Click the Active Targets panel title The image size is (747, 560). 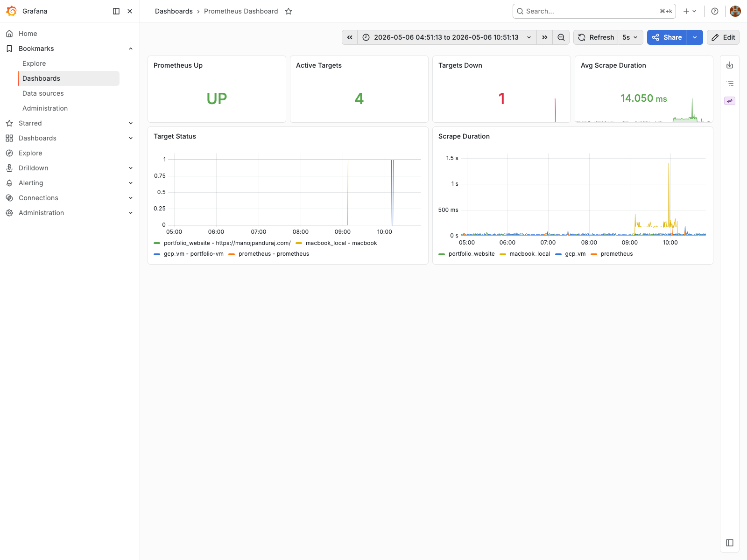[x=319, y=65]
